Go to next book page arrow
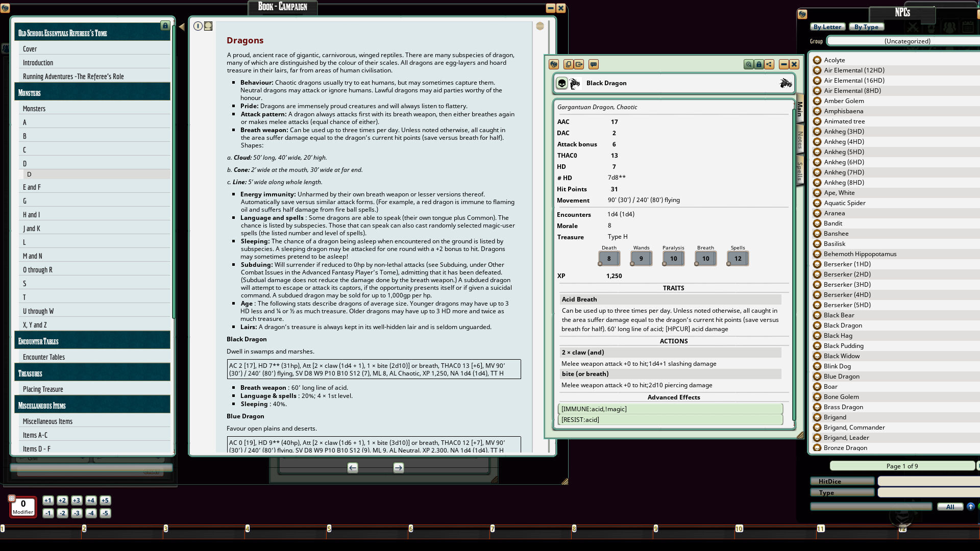The height and width of the screenshot is (551, 980). (x=399, y=468)
